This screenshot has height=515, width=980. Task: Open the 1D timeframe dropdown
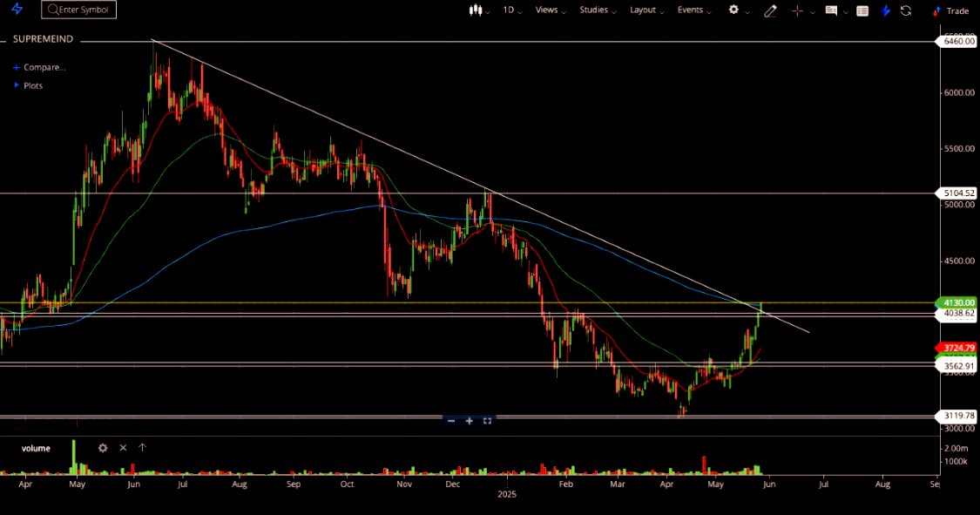point(512,10)
